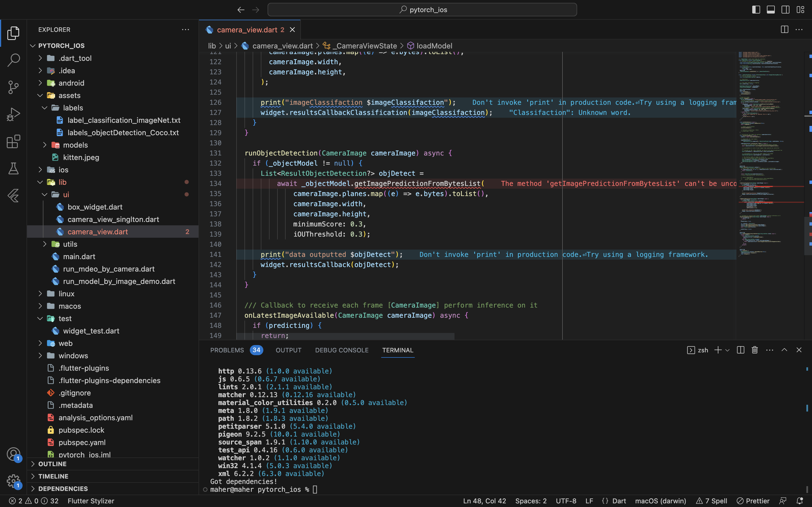
Task: Switch to the PROBLEMS tab
Action: pyautogui.click(x=227, y=350)
